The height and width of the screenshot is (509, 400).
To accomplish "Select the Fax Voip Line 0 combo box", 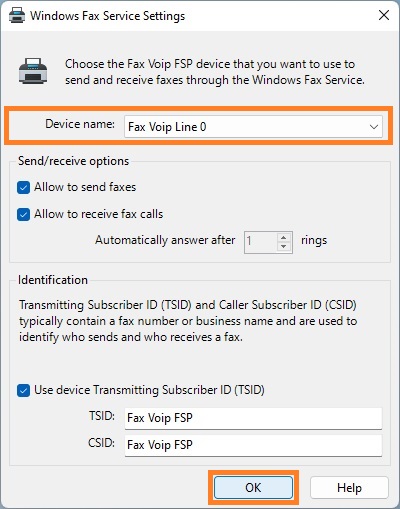I will [253, 127].
